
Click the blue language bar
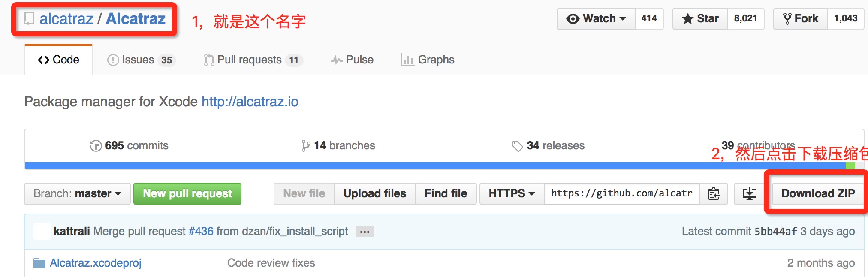tap(435, 166)
